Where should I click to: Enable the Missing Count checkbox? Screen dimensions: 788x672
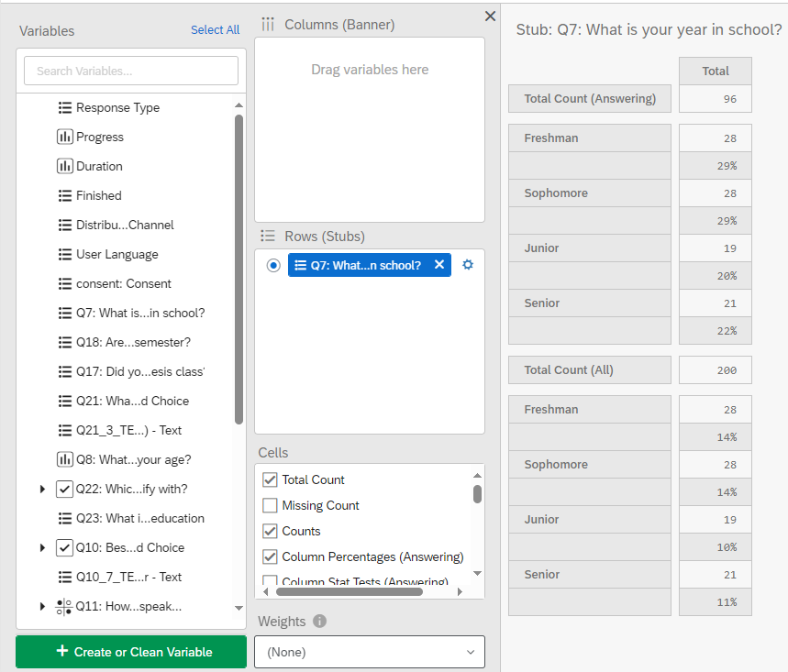click(x=270, y=505)
